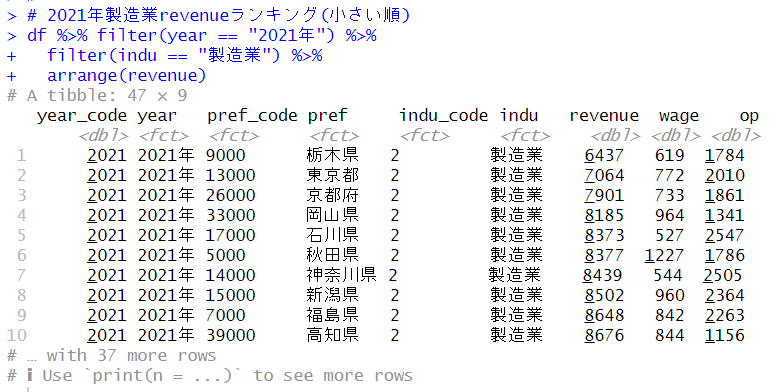Click revenue value '8373'
Image resolution: width=777 pixels, height=392 pixels.
604,235
